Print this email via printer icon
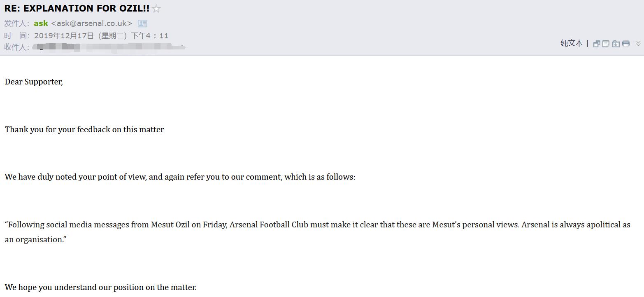The width and height of the screenshot is (644, 297). click(x=626, y=44)
